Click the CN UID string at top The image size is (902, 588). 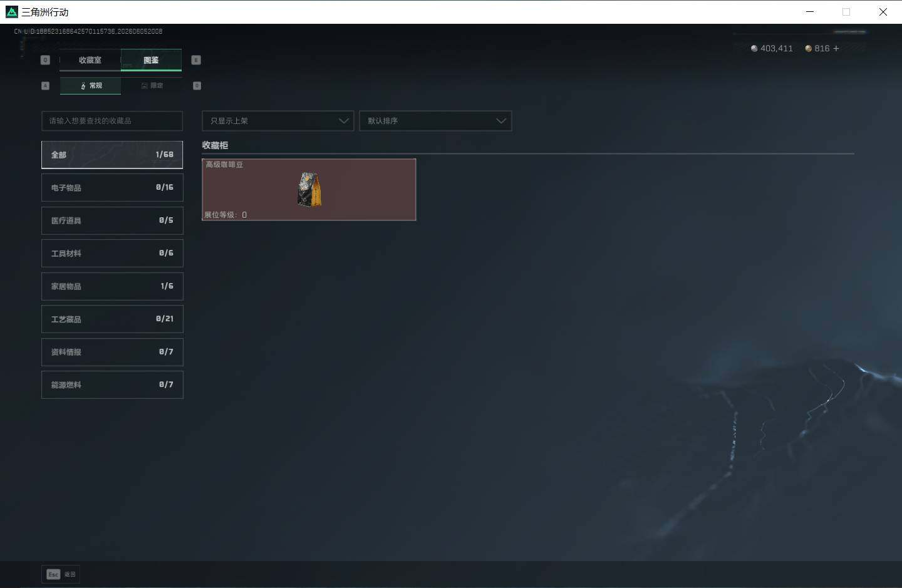88,31
